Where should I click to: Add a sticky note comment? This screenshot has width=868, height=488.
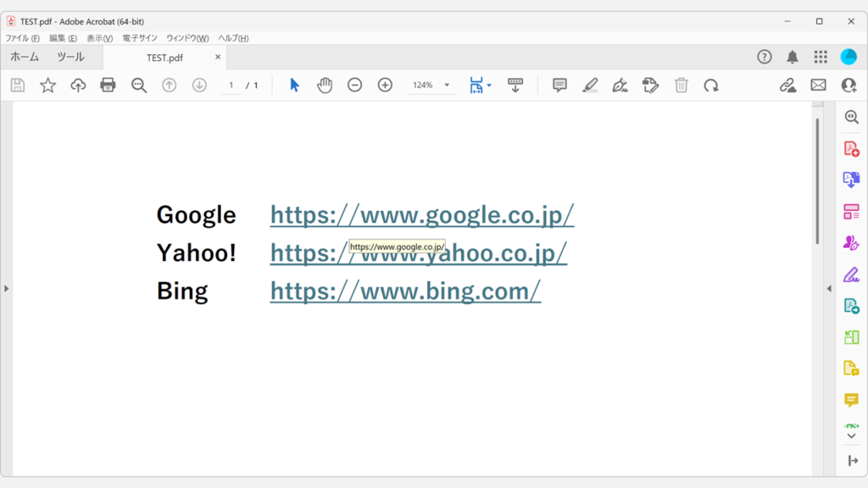click(x=559, y=86)
